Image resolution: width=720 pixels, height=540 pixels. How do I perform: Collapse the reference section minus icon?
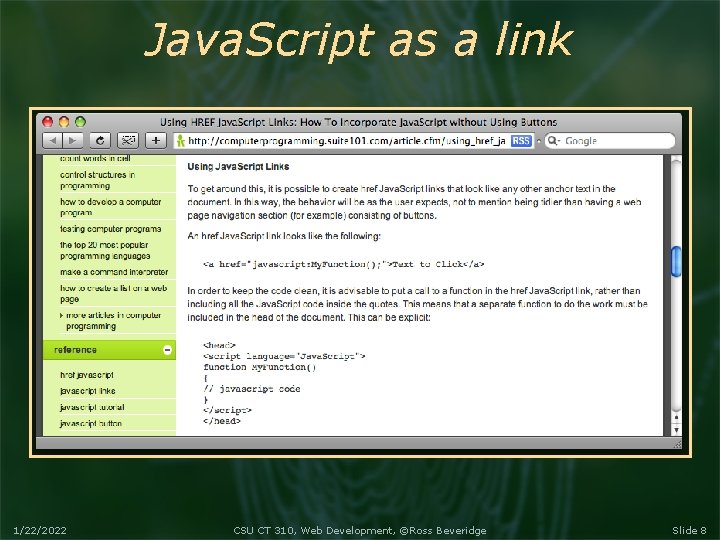pos(168,350)
